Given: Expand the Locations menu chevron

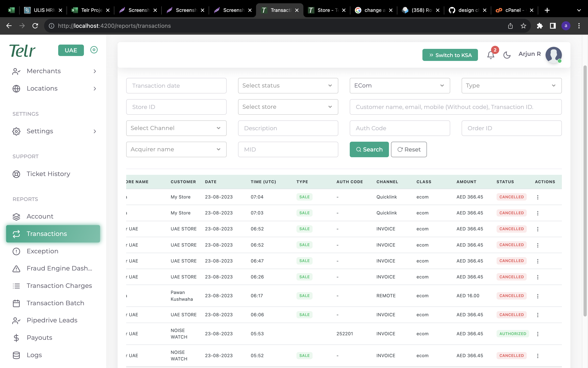Looking at the screenshot, I should click(95, 89).
